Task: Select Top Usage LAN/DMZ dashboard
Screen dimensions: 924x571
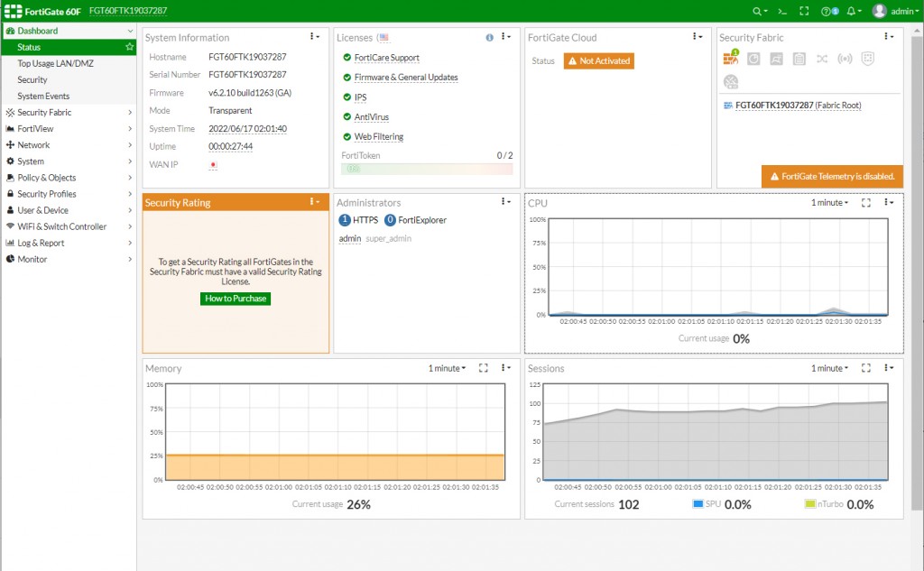Action: coord(55,63)
